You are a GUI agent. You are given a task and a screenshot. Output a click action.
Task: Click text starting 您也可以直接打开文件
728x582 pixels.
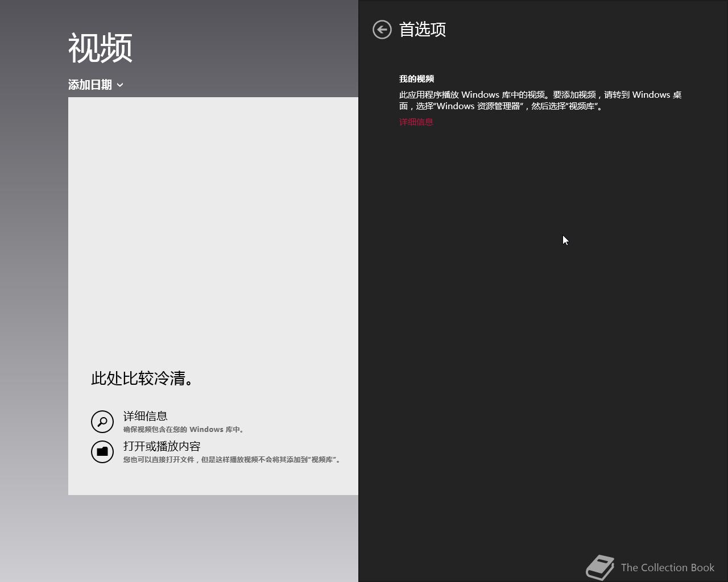click(233, 460)
